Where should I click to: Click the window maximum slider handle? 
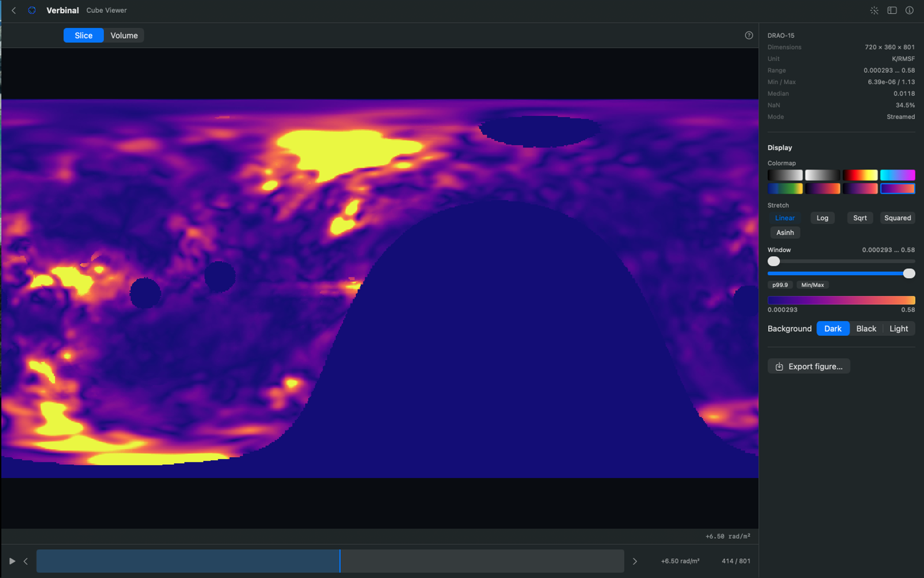click(909, 273)
